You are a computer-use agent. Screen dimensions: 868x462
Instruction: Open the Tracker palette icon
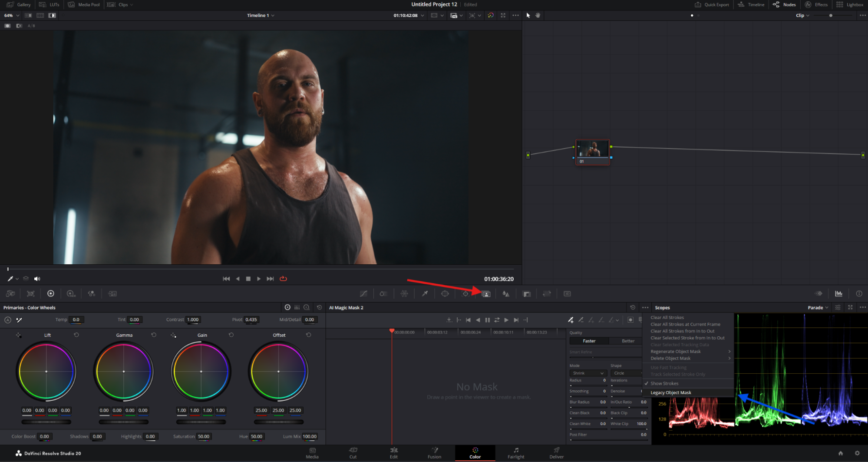tap(465, 293)
